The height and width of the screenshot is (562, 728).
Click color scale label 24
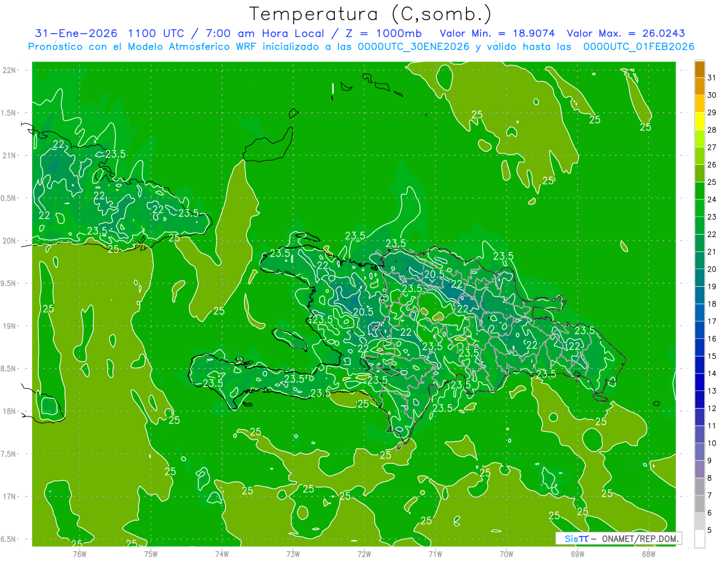pyautogui.click(x=712, y=199)
